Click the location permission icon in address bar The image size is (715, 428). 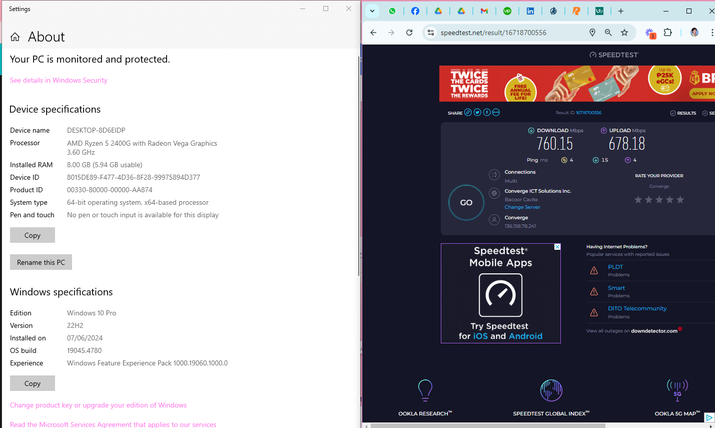[x=592, y=32]
